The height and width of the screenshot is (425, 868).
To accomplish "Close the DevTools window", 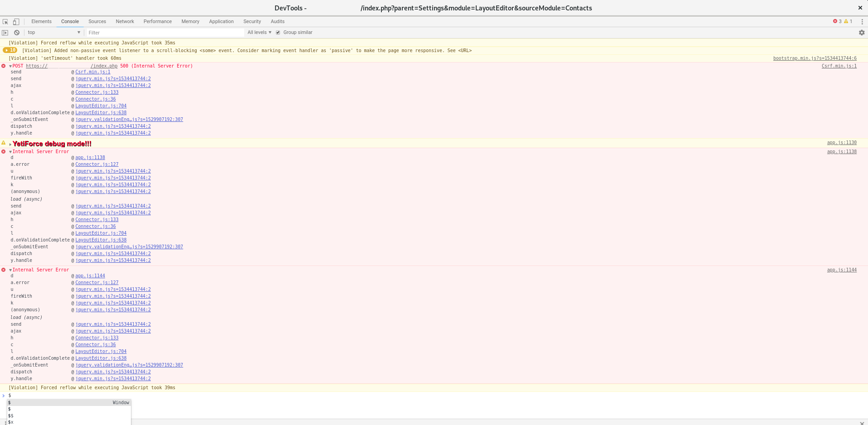I will click(x=860, y=8).
